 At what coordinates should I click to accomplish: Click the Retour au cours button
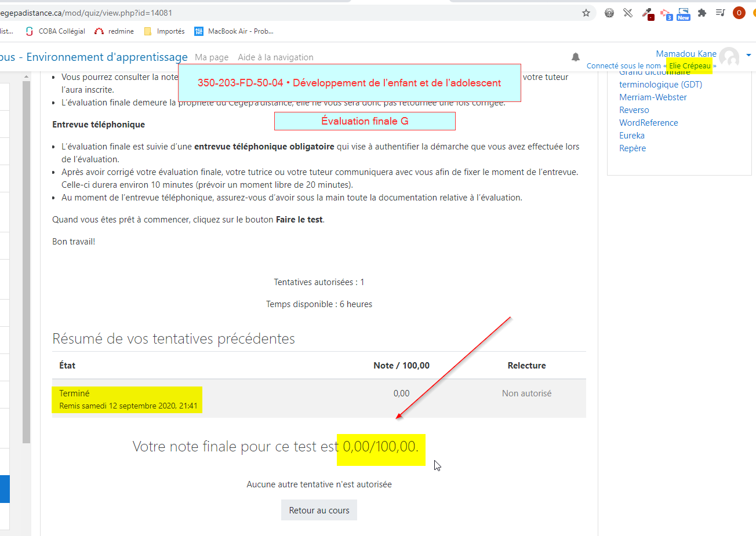(x=319, y=511)
